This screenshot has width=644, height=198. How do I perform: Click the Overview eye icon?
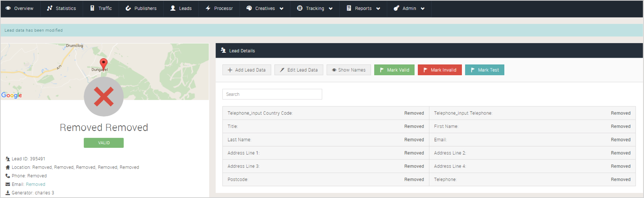click(8, 8)
